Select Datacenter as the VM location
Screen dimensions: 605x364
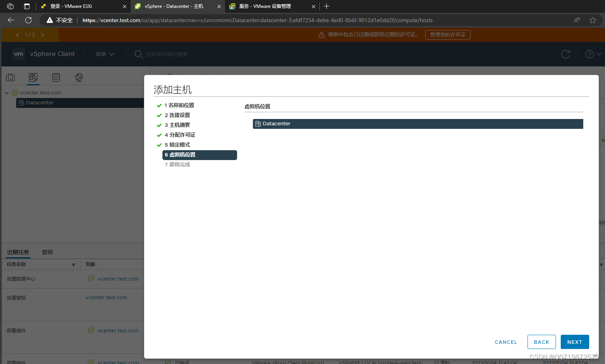pyautogui.click(x=418, y=124)
